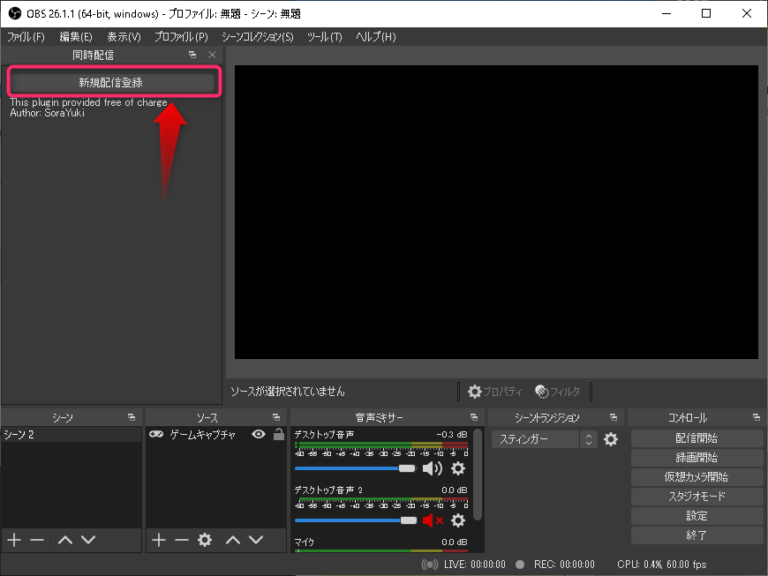Click transition dropdown stepper arrows
This screenshot has width=768, height=576.
click(589, 439)
